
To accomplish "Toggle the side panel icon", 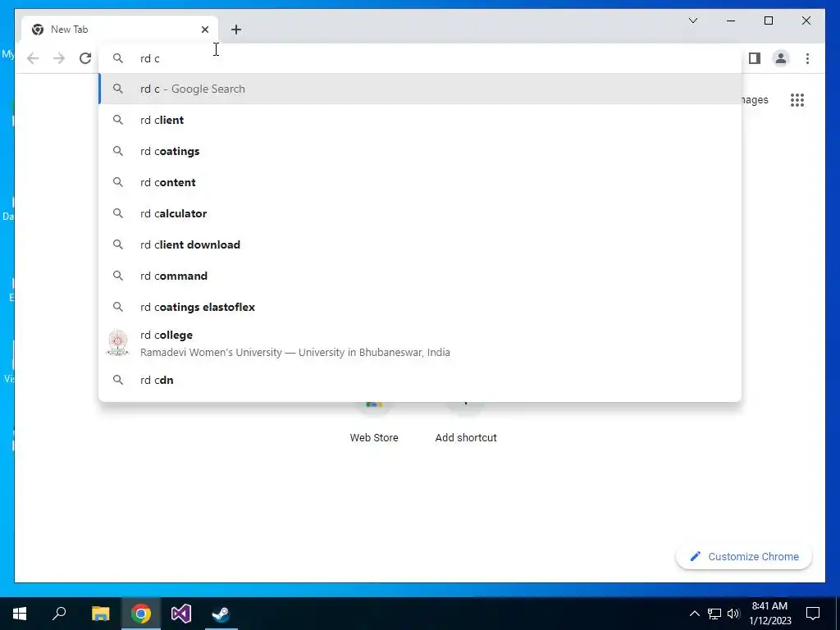I will pyautogui.click(x=755, y=58).
